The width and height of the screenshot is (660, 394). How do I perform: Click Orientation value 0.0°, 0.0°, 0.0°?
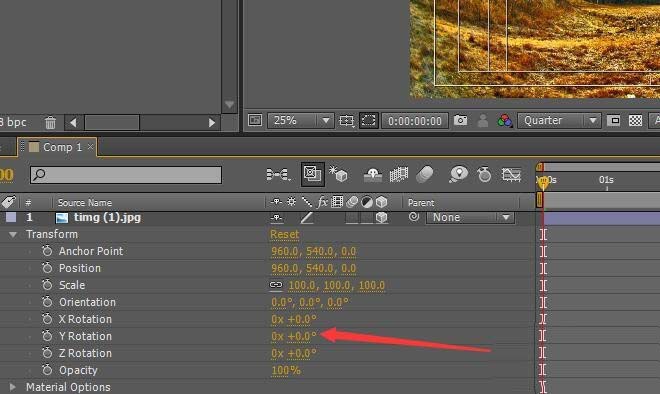310,302
